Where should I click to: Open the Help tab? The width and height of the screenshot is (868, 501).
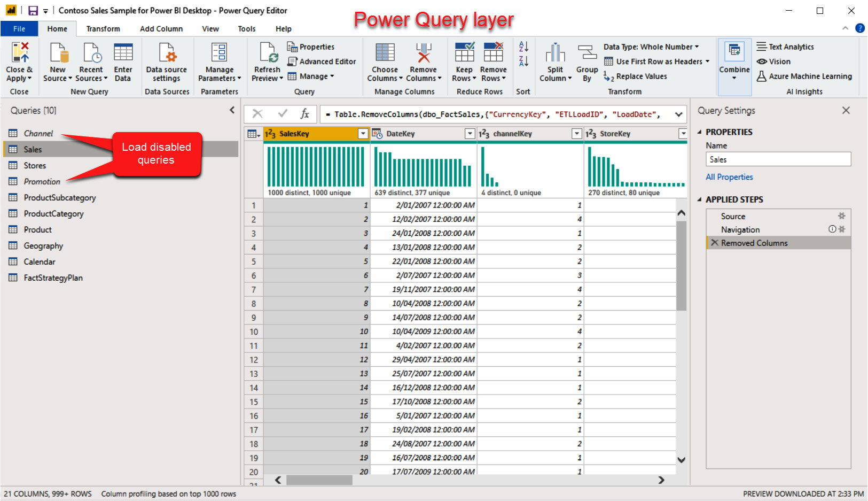coord(284,29)
